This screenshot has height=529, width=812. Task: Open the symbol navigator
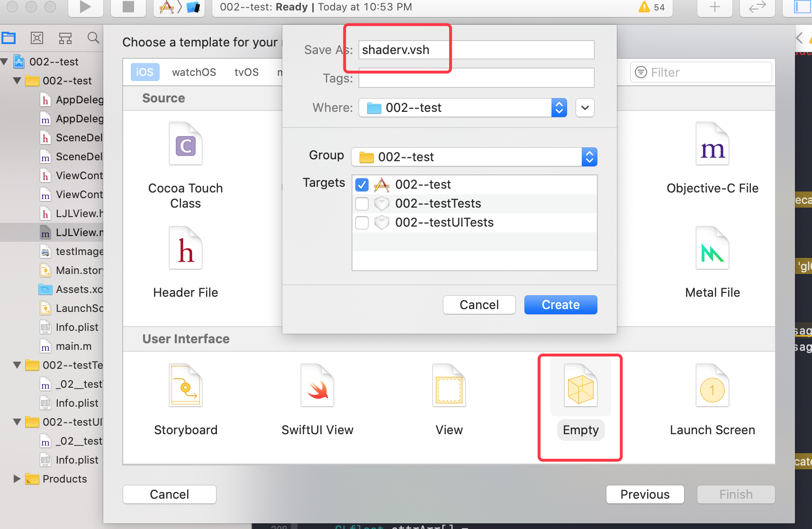[65, 38]
